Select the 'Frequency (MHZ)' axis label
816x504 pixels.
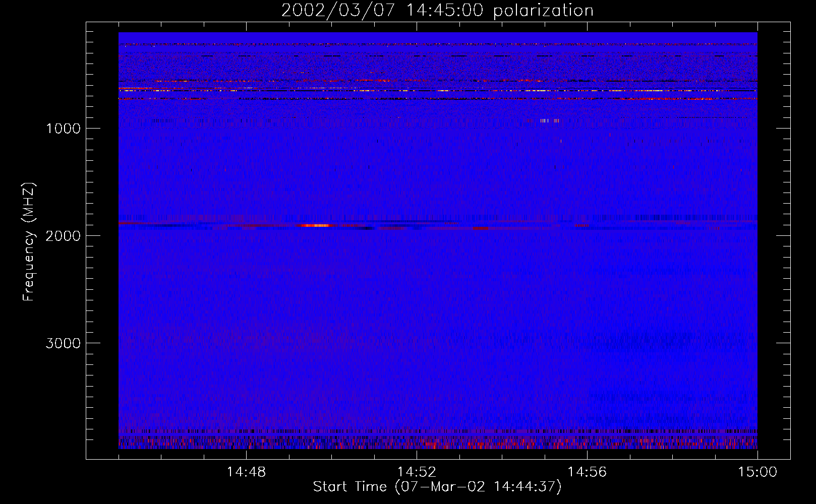coord(29,241)
